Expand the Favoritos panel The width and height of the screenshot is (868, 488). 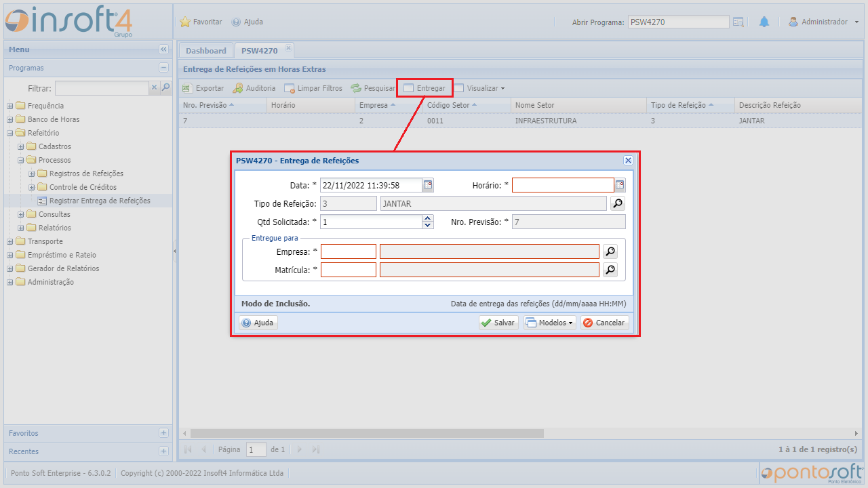[163, 433]
